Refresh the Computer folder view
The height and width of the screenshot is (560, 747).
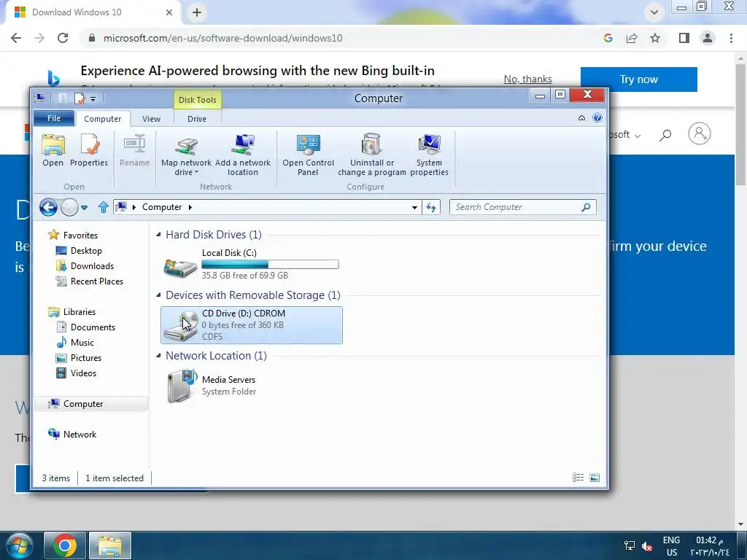pyautogui.click(x=431, y=207)
